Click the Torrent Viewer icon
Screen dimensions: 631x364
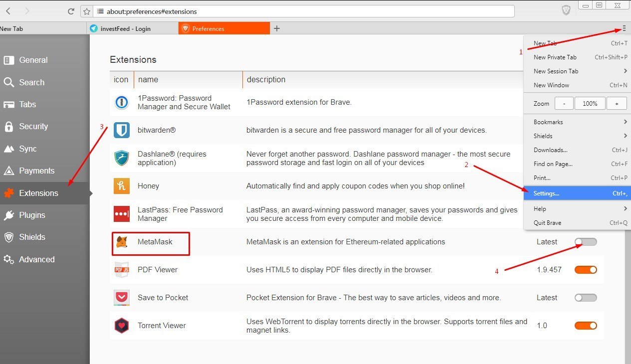point(122,326)
